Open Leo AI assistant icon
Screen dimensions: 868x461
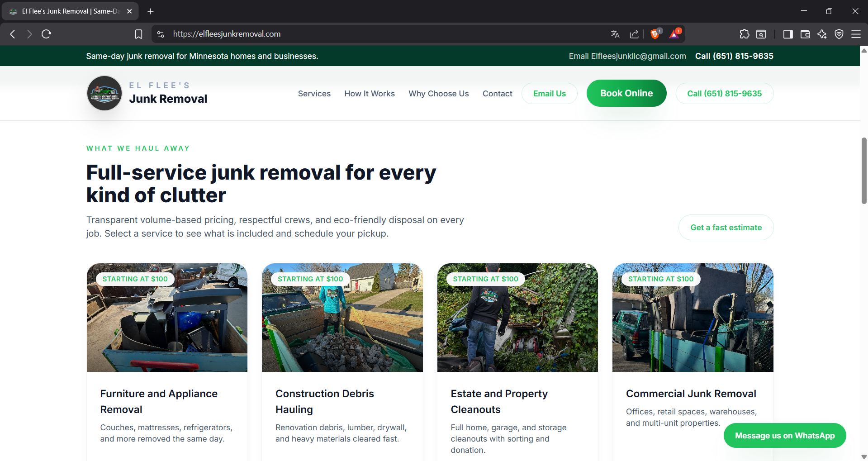pos(822,34)
